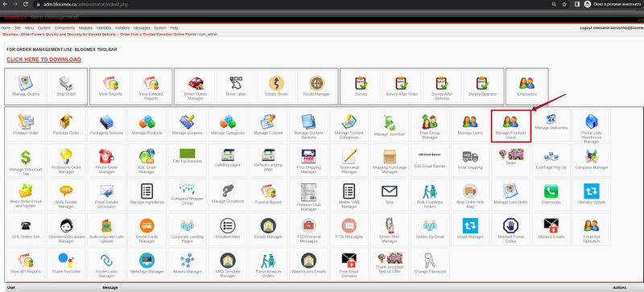Open the Installers menu

122,28
